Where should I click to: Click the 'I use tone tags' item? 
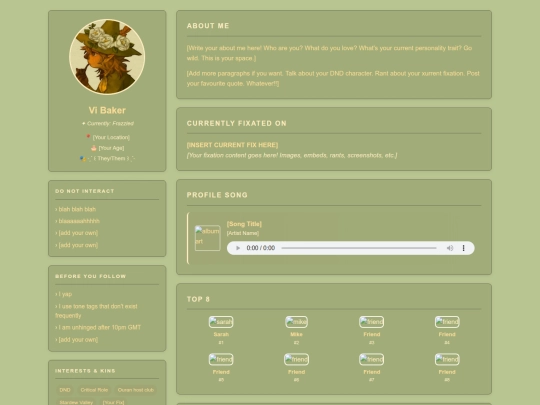tap(96, 311)
